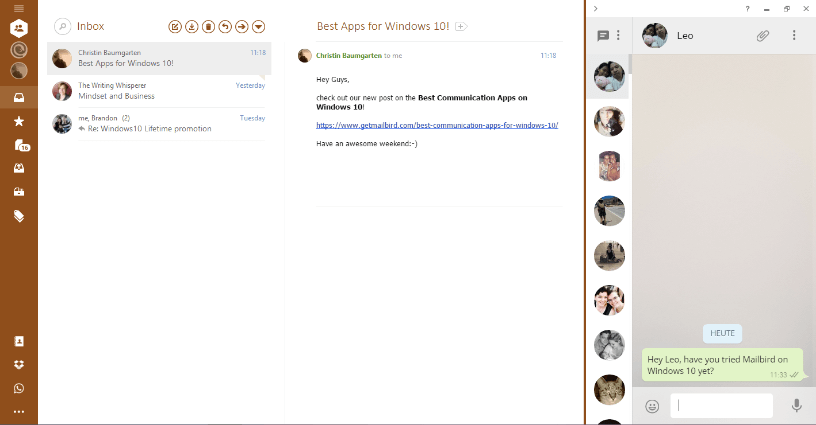
Task: Click the WhatsApp chat list scrollbar
Action: coord(630,64)
